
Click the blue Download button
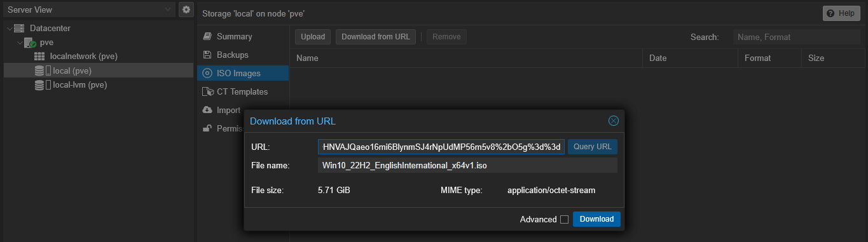(x=596, y=219)
